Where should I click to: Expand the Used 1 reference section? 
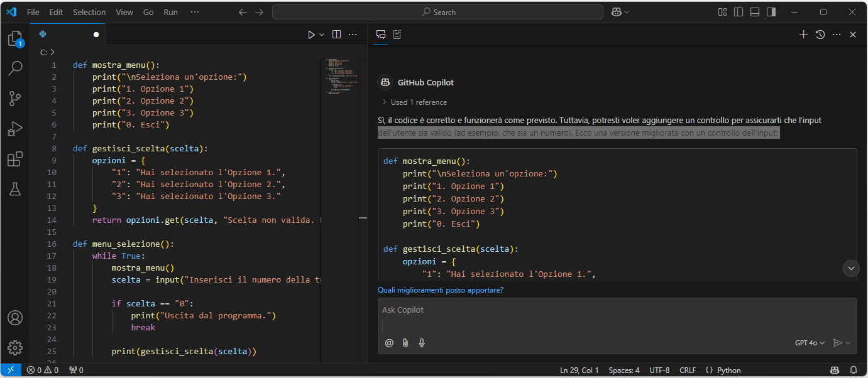click(414, 102)
